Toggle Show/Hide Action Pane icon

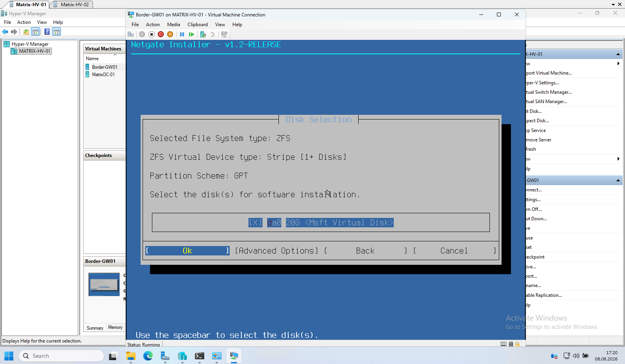pyautogui.click(x=57, y=32)
